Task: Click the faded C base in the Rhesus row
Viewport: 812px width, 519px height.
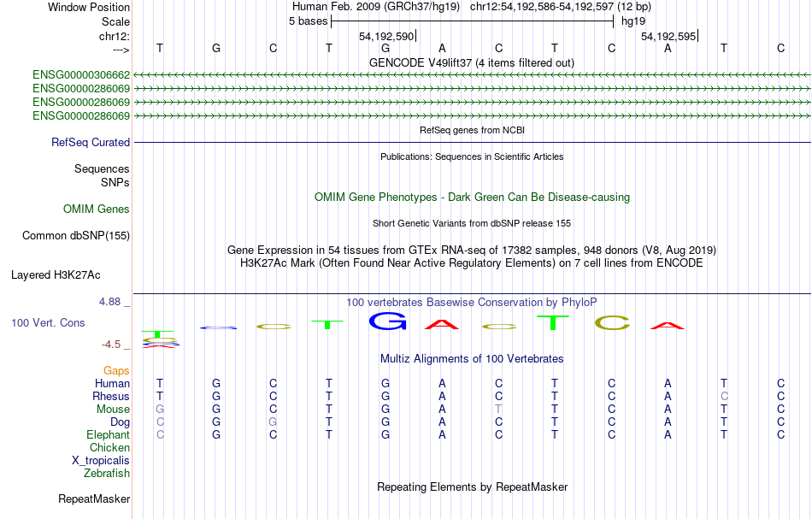Action: pos(724,396)
